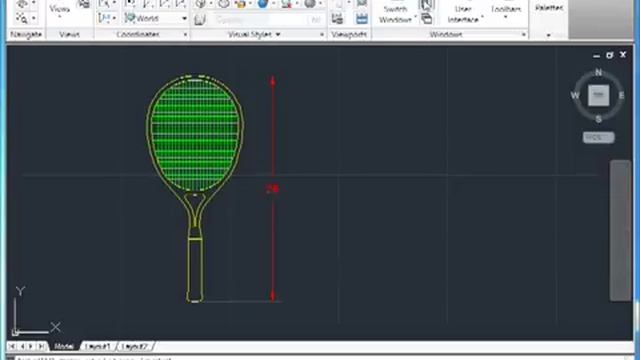The image size is (640, 360).
Task: Expand the Palettes panel arrow
Action: [548, 35]
